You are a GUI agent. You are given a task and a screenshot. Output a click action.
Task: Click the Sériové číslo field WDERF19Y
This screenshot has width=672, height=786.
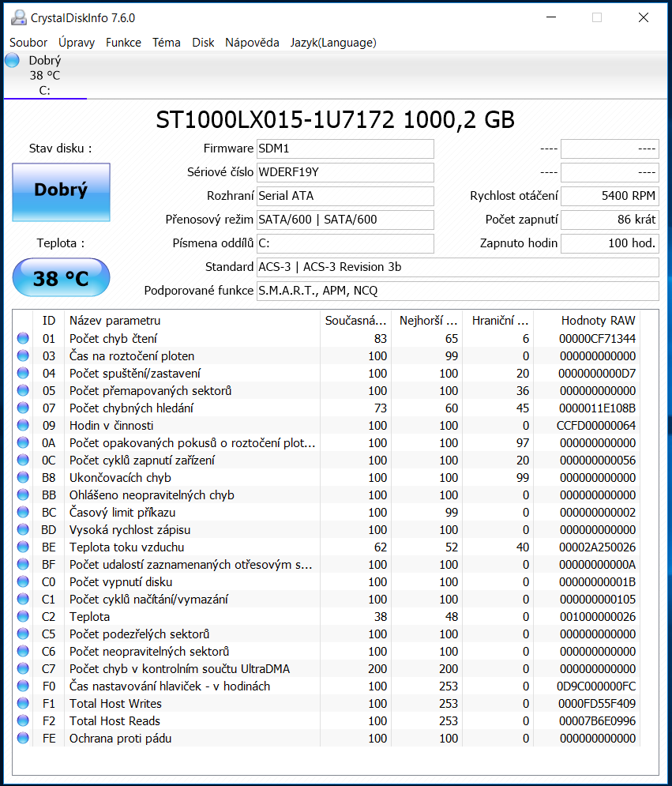(345, 172)
